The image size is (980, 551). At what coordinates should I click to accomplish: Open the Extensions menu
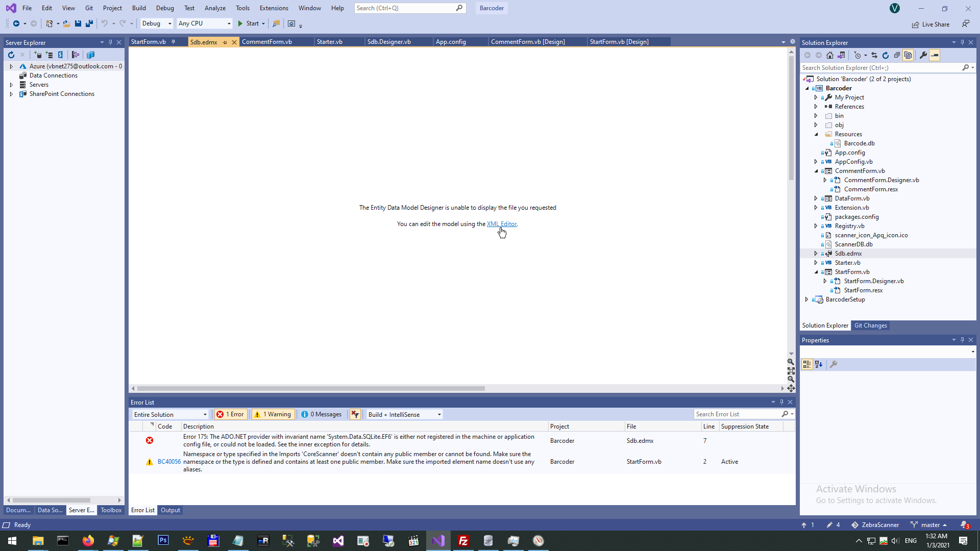tap(274, 8)
